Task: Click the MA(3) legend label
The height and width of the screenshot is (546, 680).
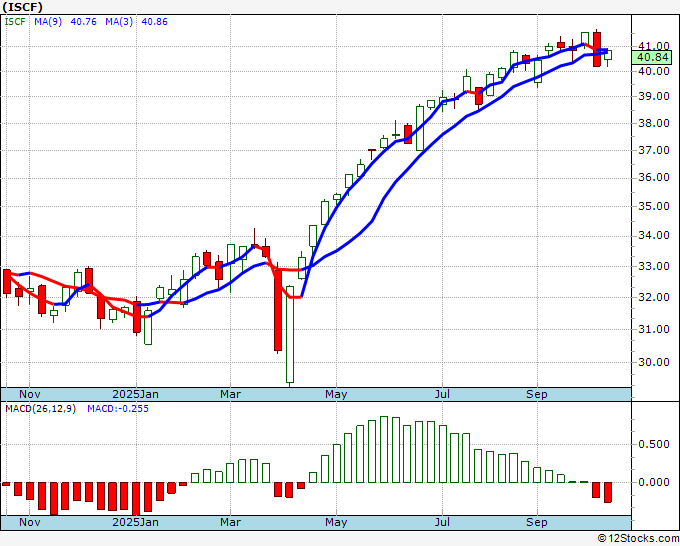Action: tap(119, 22)
